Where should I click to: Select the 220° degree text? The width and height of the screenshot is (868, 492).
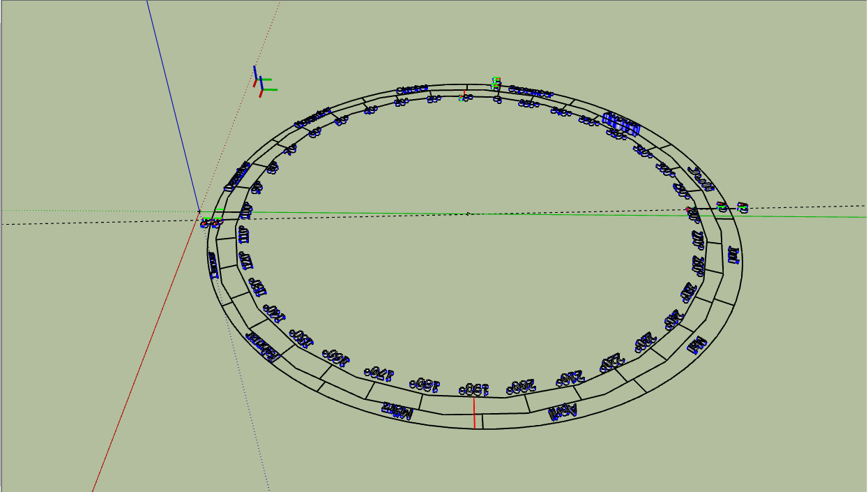pos(611,363)
